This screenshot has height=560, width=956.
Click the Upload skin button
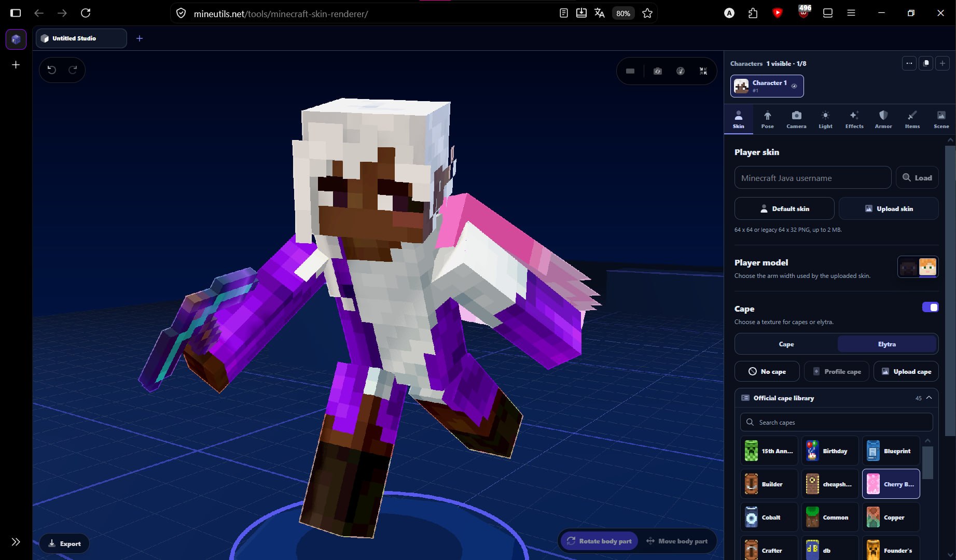click(x=889, y=208)
